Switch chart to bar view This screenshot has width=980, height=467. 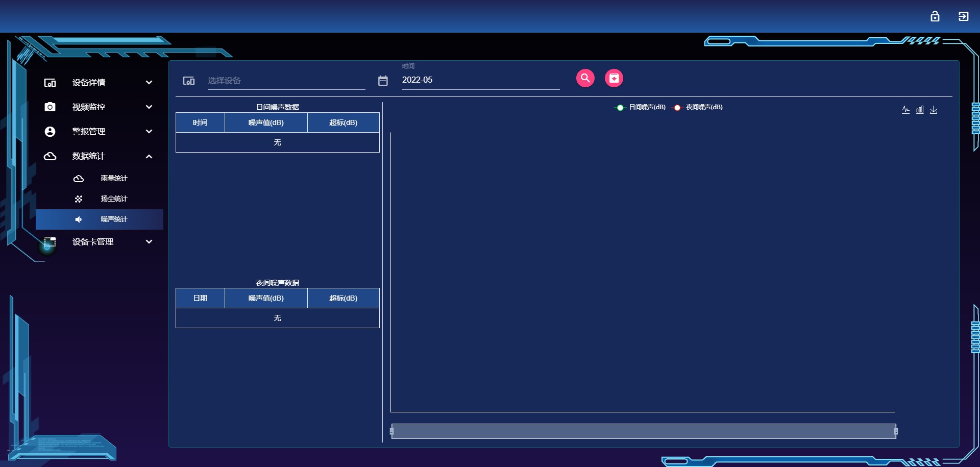(x=920, y=110)
